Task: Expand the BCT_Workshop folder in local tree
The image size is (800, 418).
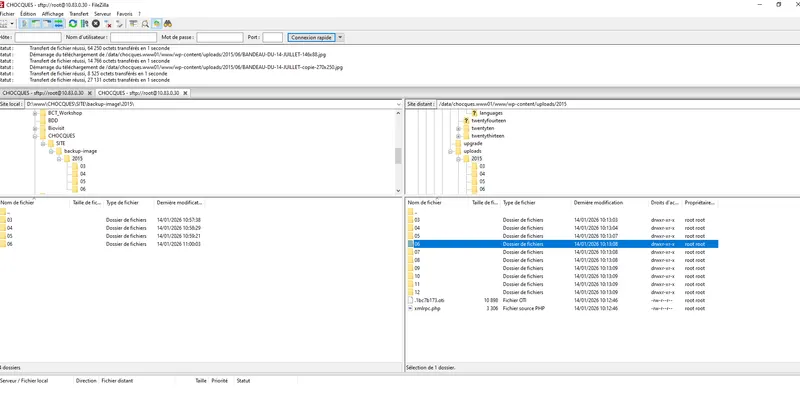Action: 35,113
